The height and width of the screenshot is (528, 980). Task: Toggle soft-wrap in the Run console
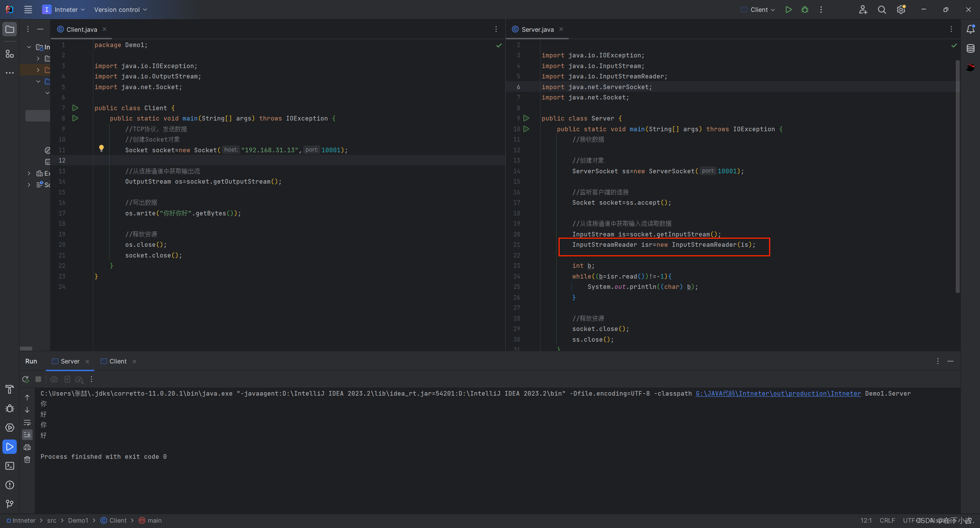click(x=27, y=423)
